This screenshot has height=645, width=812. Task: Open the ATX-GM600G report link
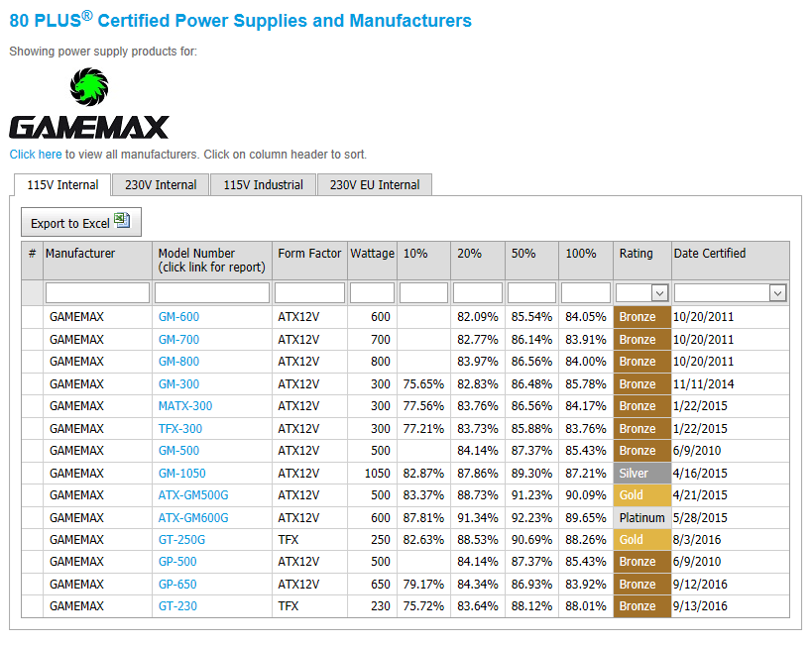tap(193, 517)
